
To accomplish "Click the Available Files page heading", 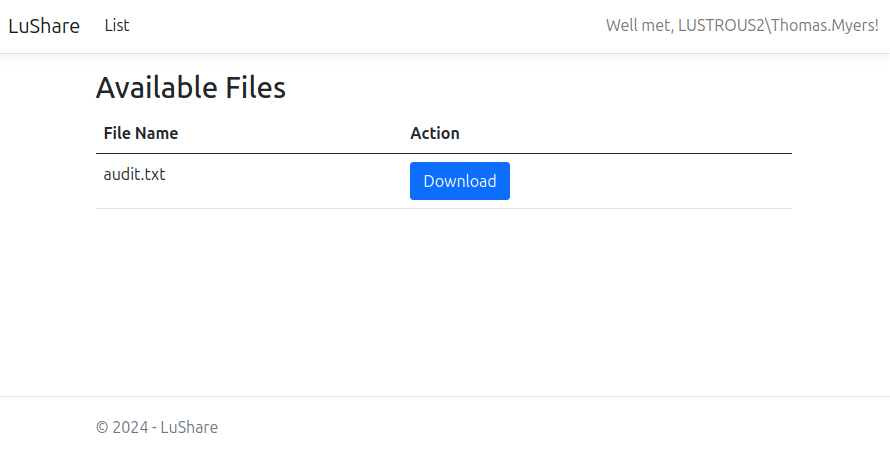I will (x=191, y=88).
